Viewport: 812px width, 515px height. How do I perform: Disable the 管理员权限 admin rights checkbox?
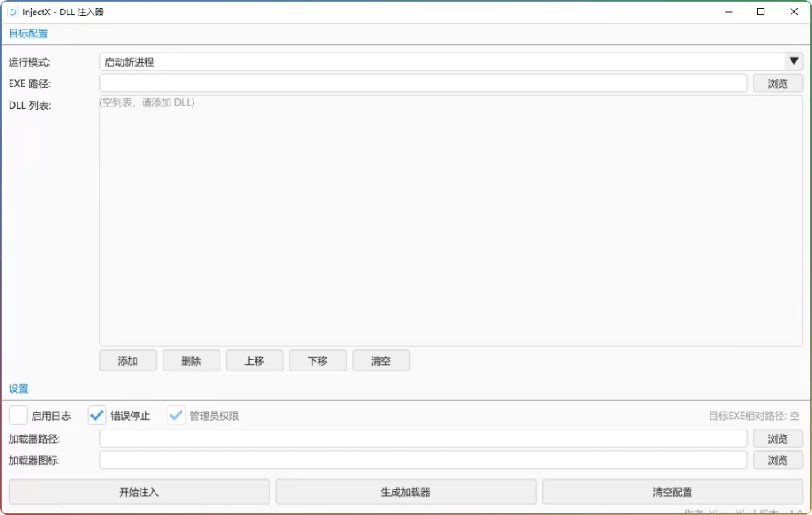(176, 414)
